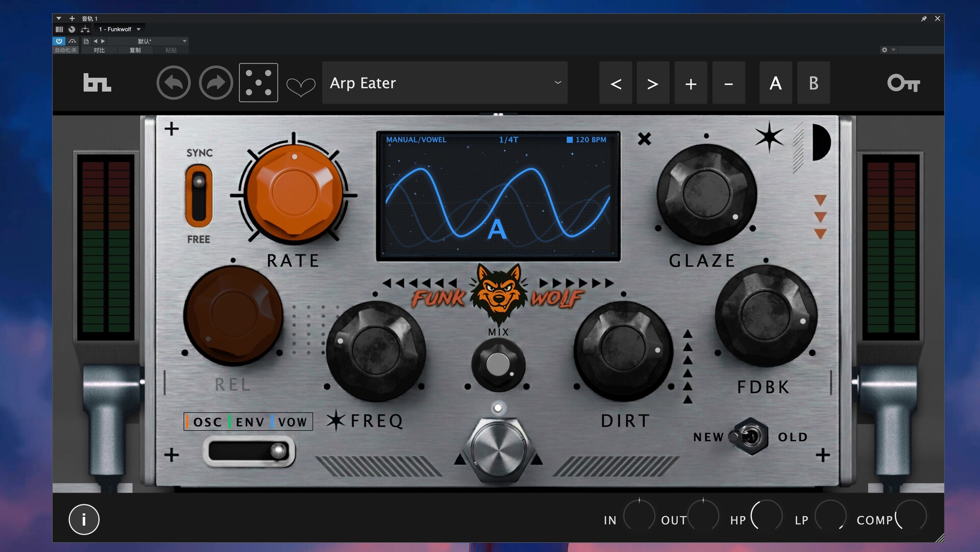The image size is (980, 552).
Task: Click the undo arrow button
Action: click(x=174, y=83)
